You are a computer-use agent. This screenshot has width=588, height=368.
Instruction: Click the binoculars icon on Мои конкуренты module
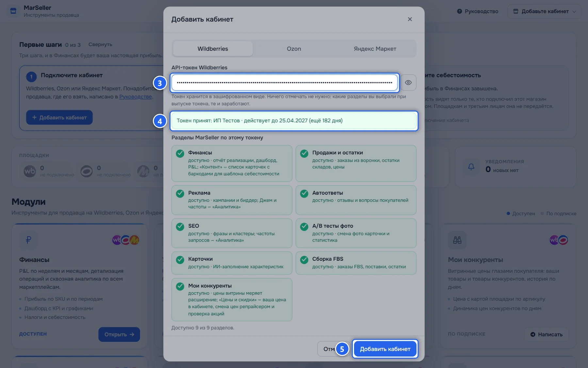point(457,240)
